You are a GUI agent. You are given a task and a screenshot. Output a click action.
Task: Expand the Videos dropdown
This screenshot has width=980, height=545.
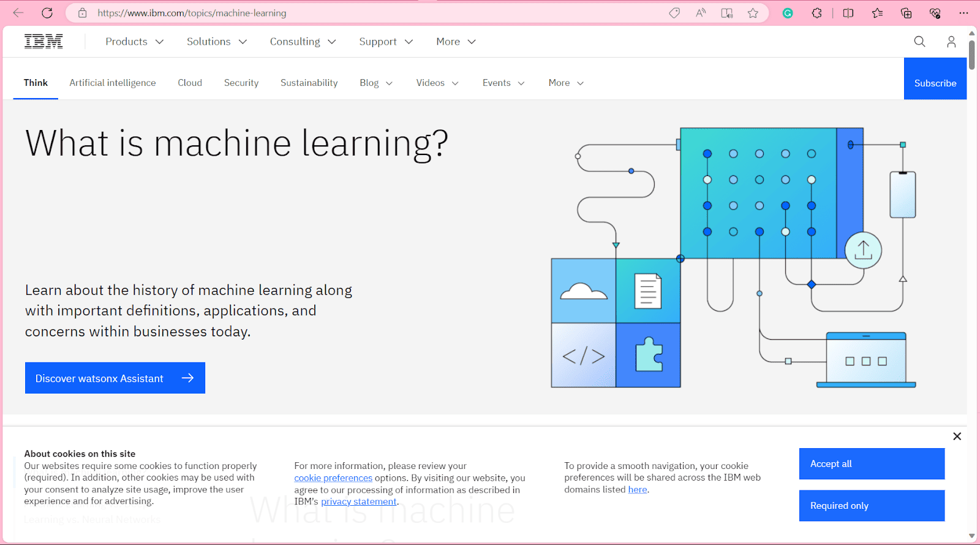click(x=437, y=83)
